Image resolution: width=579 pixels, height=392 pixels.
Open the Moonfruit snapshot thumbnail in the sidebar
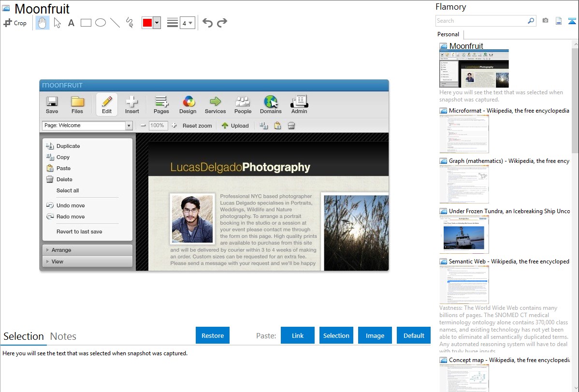[474, 69]
